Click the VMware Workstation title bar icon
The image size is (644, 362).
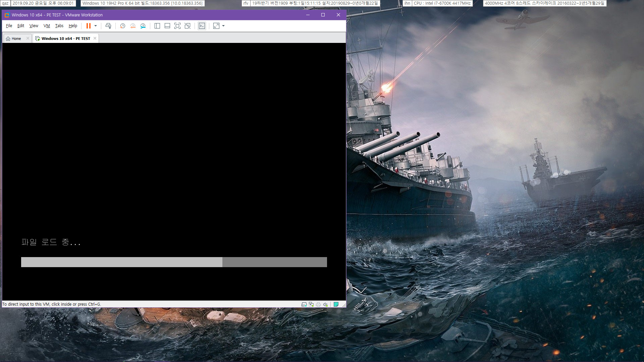coord(7,15)
